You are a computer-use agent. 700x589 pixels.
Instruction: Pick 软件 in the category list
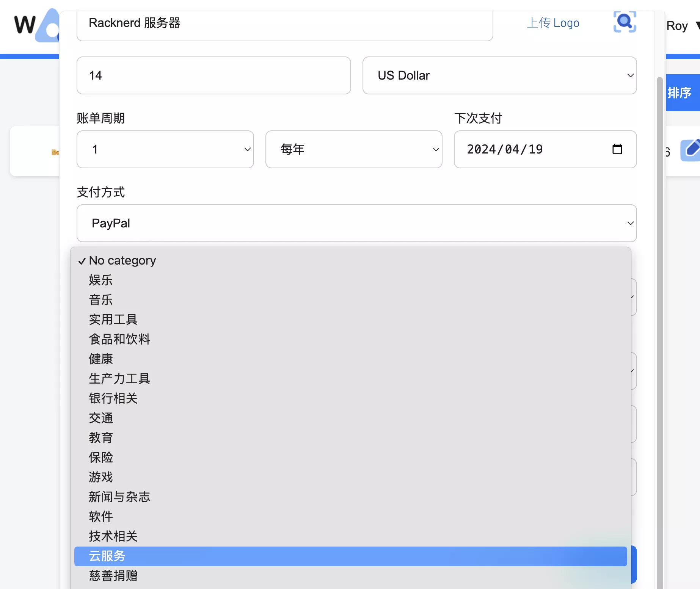101,517
